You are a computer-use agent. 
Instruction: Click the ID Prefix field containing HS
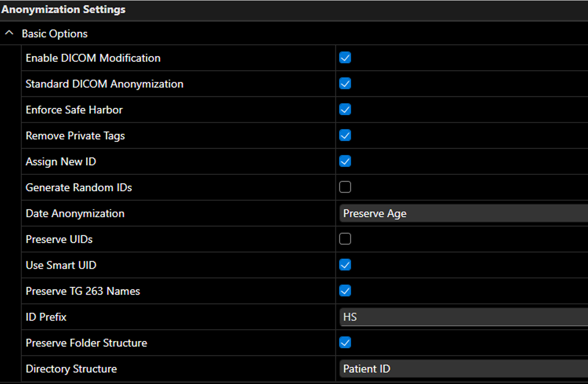click(463, 317)
